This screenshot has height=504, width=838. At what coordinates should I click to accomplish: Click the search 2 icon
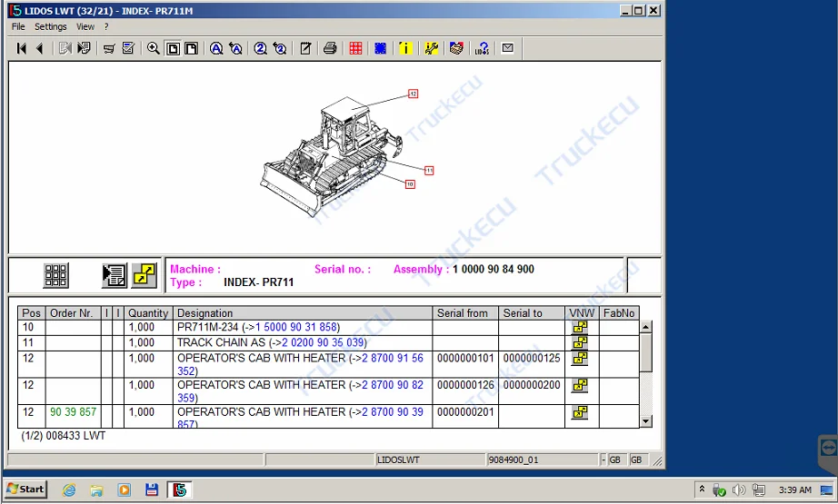pyautogui.click(x=260, y=49)
